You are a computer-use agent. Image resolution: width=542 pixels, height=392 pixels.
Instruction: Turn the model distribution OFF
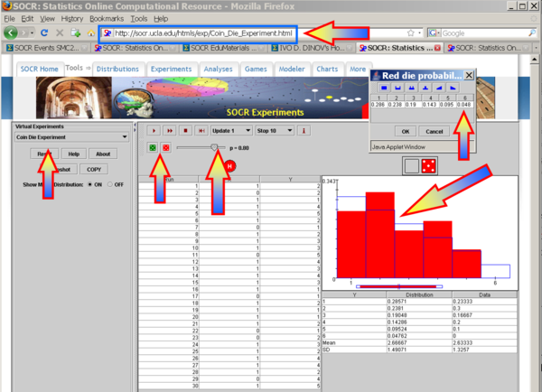110,184
